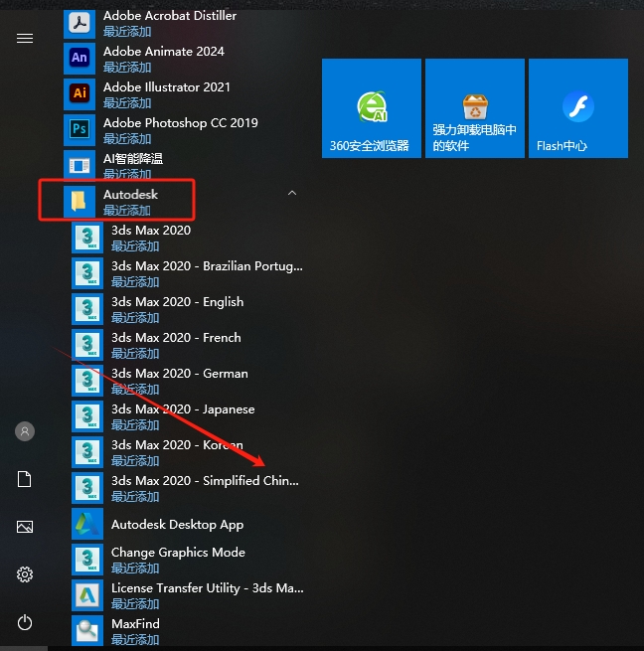Launch Adobe Illustrator 2021 icon

(x=79, y=94)
